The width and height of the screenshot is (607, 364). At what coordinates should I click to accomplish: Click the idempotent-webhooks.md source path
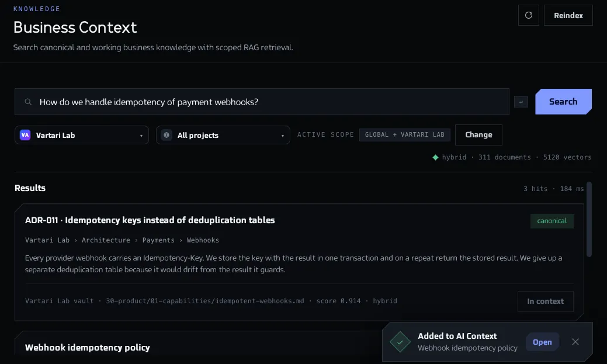tap(205, 301)
